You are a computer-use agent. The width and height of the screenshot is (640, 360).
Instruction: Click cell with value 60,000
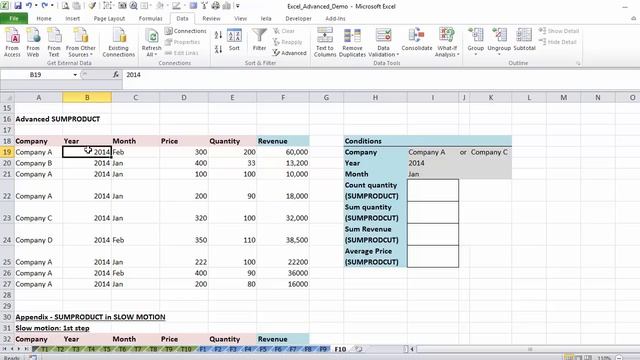click(x=283, y=152)
